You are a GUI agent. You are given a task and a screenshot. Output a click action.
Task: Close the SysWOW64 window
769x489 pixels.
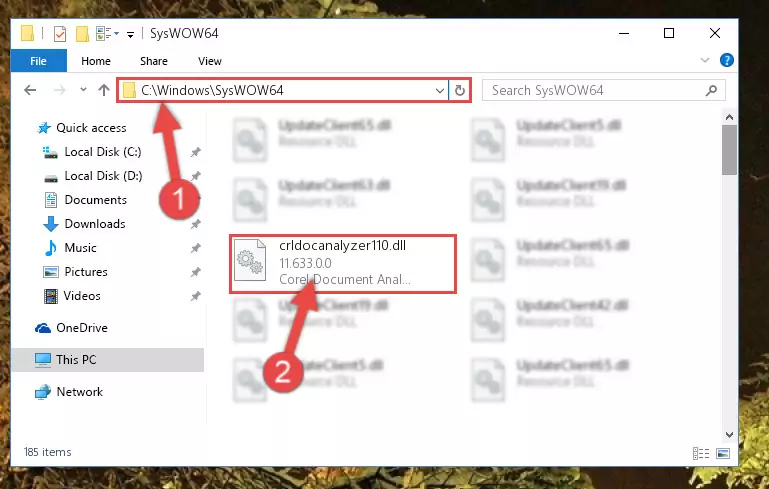pyautogui.click(x=715, y=33)
